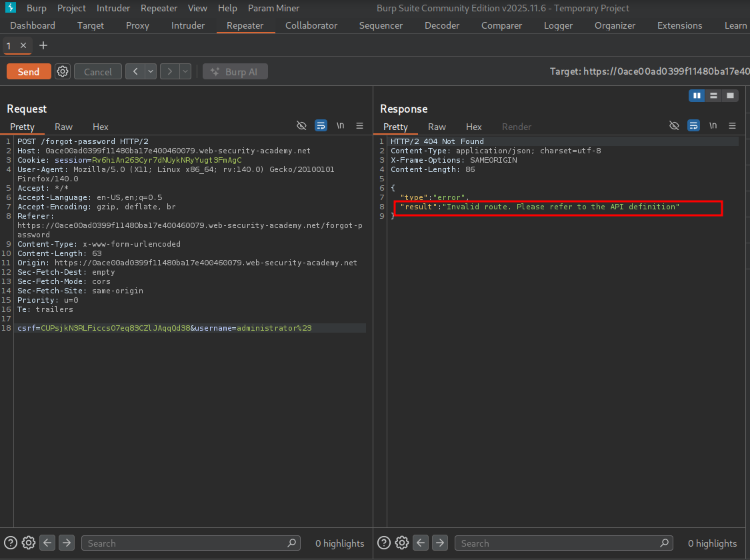This screenshot has height=560, width=750.
Task: Click the Learn tab
Action: point(735,25)
